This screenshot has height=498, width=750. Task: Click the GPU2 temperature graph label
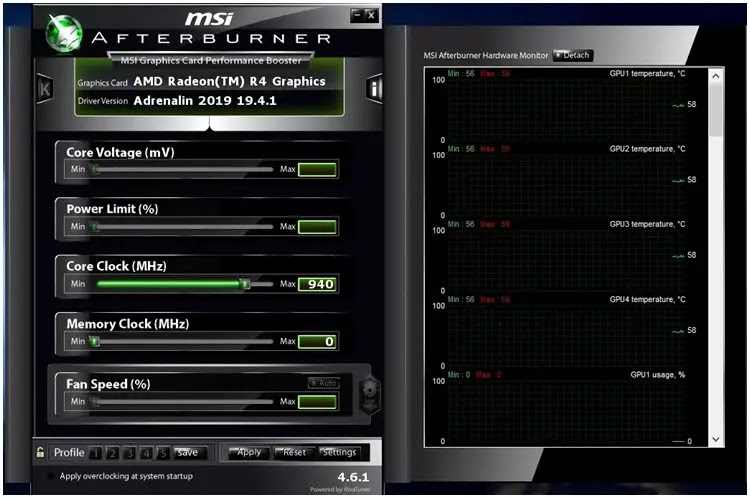647,149
